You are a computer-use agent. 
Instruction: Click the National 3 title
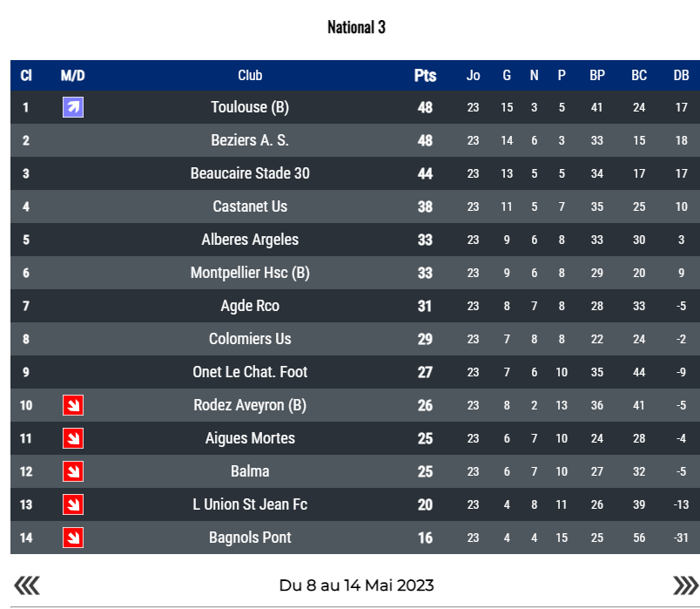pos(356,27)
